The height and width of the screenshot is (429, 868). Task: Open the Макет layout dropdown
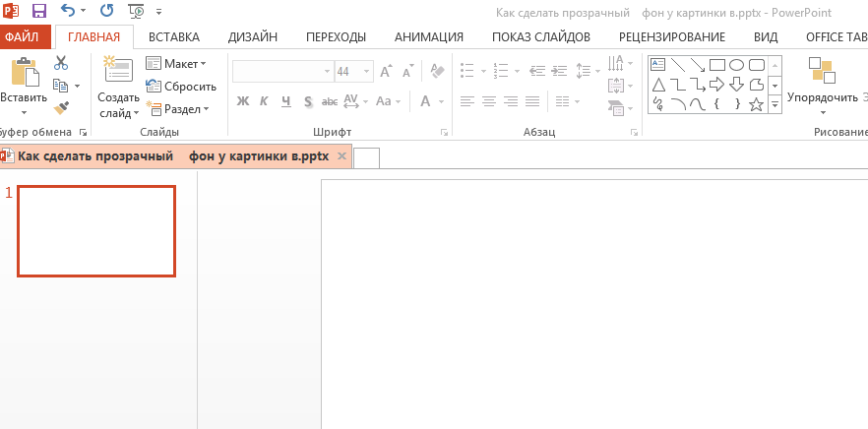pyautogui.click(x=176, y=64)
